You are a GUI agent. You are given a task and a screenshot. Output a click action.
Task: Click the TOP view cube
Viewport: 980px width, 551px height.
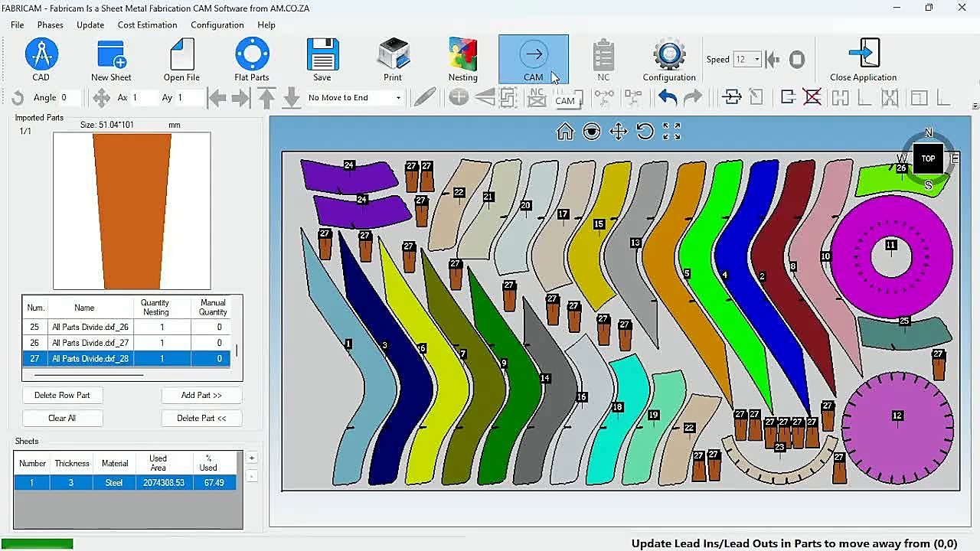click(x=928, y=158)
